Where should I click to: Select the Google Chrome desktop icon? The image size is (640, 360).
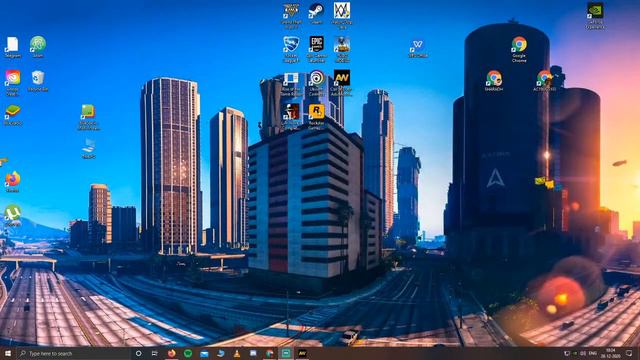click(519, 49)
